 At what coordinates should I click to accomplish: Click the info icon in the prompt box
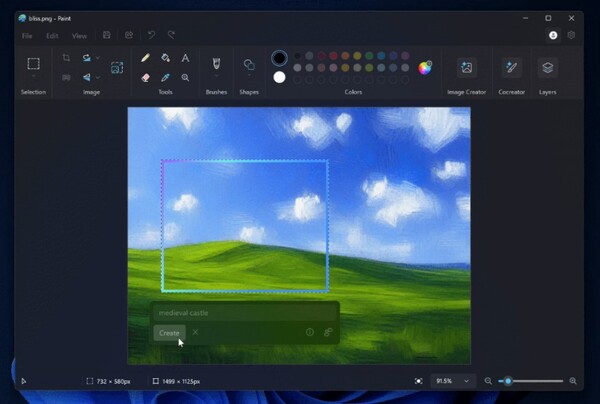click(x=310, y=332)
